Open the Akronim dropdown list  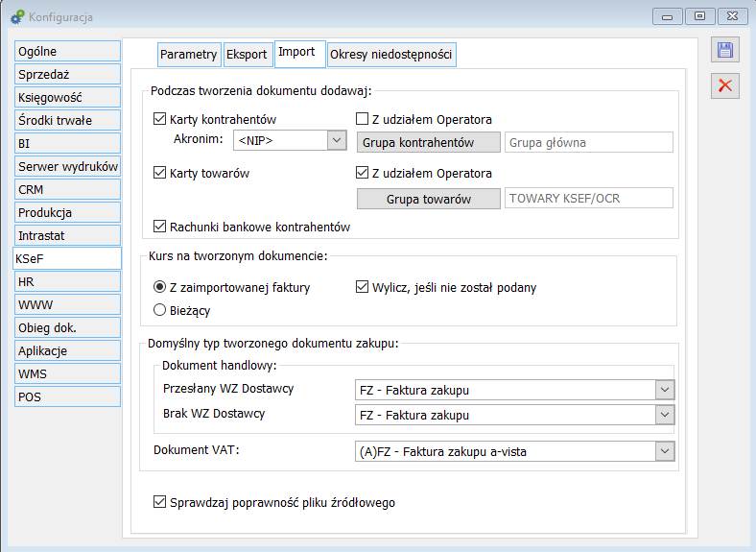(x=336, y=140)
